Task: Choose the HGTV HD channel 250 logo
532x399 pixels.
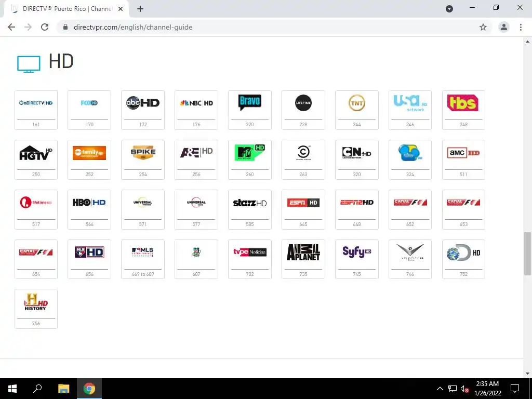Action: click(36, 153)
